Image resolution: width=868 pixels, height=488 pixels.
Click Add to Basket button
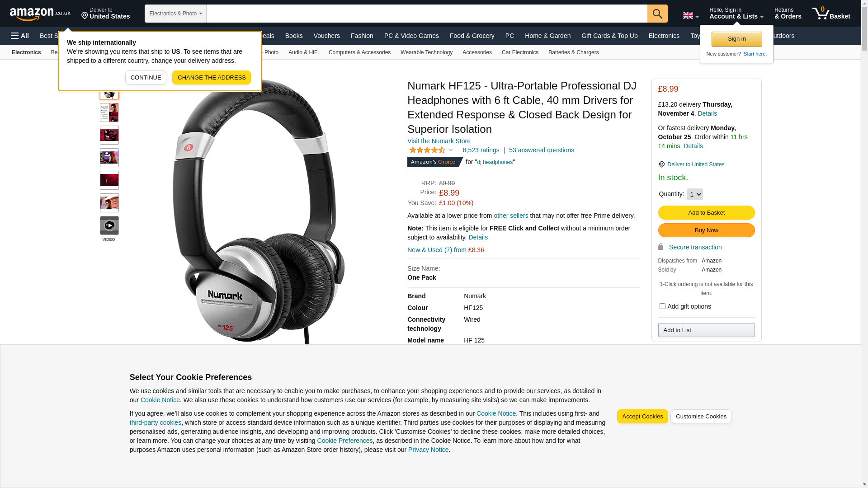(706, 212)
